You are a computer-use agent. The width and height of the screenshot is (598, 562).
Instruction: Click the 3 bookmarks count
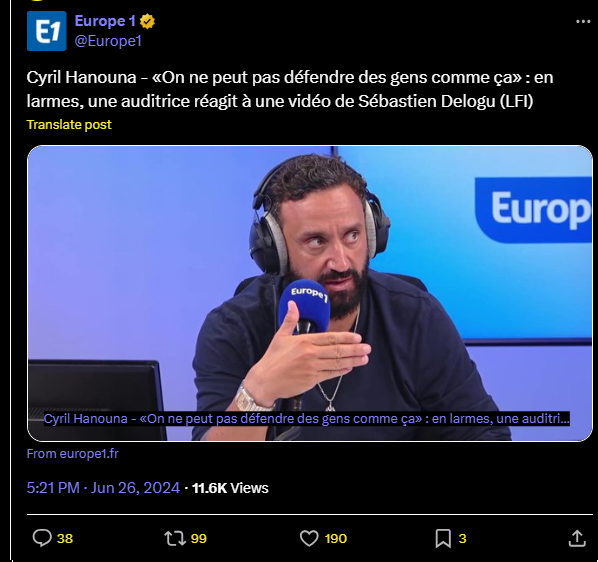pos(462,539)
